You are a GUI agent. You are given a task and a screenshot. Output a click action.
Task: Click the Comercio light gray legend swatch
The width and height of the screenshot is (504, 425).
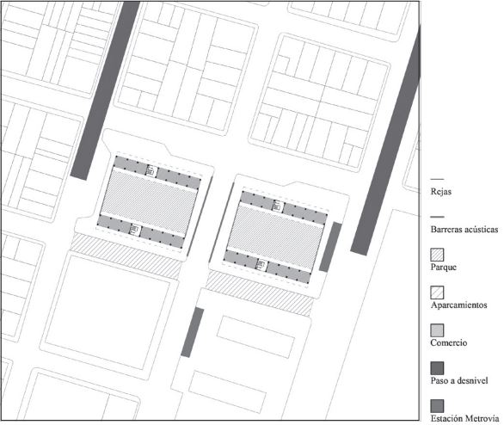[x=437, y=330]
